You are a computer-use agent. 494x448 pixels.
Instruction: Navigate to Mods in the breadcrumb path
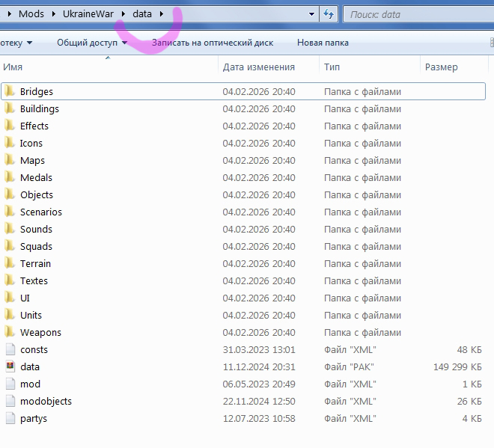(31, 14)
